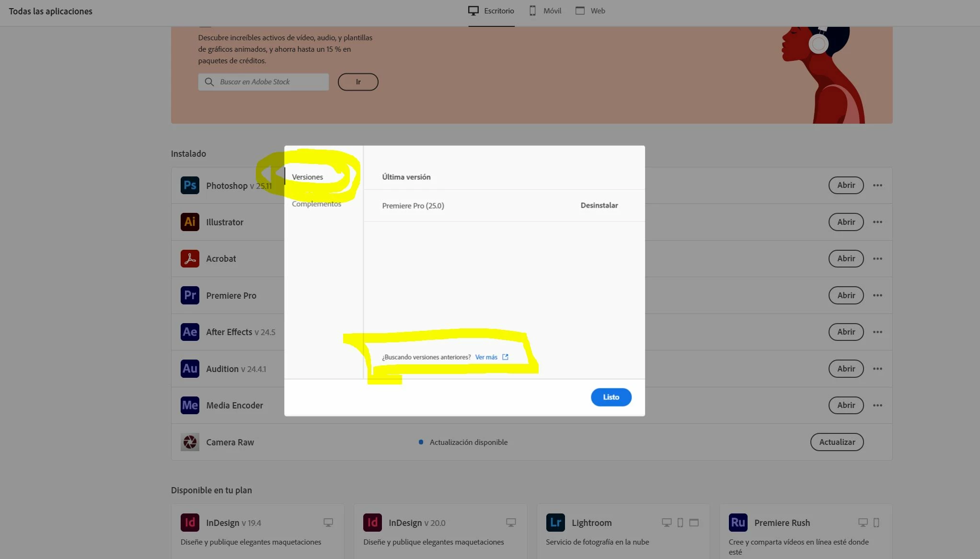Click the blue Listo button
The height and width of the screenshot is (559, 980).
click(x=611, y=397)
